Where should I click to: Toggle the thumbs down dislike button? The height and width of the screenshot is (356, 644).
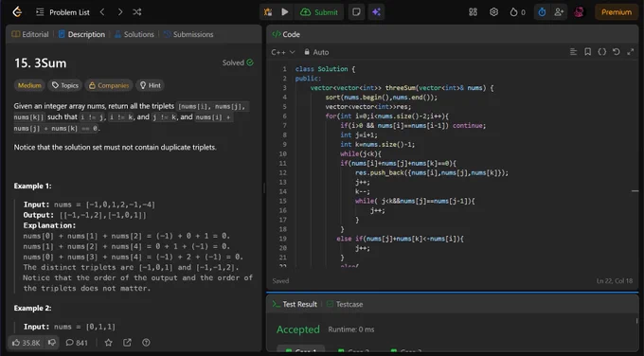(52, 343)
